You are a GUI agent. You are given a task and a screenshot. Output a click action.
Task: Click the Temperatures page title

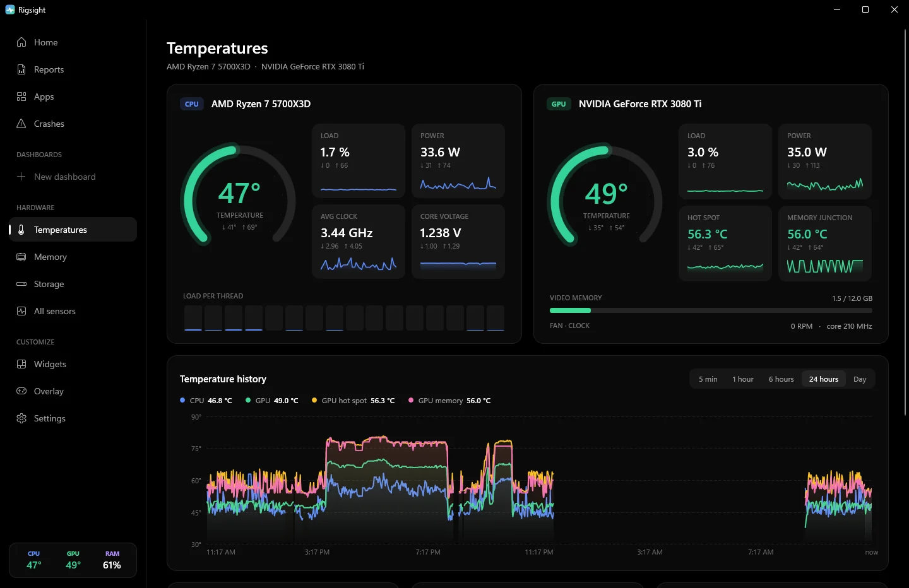(217, 49)
